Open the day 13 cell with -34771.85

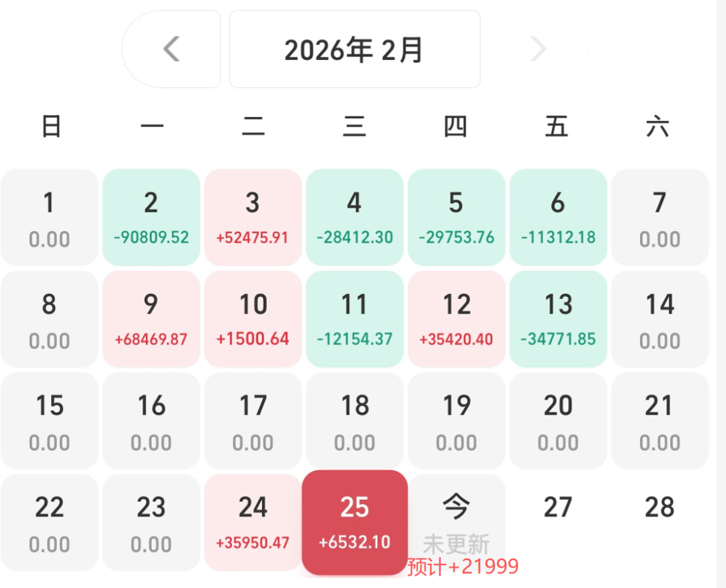pos(559,319)
